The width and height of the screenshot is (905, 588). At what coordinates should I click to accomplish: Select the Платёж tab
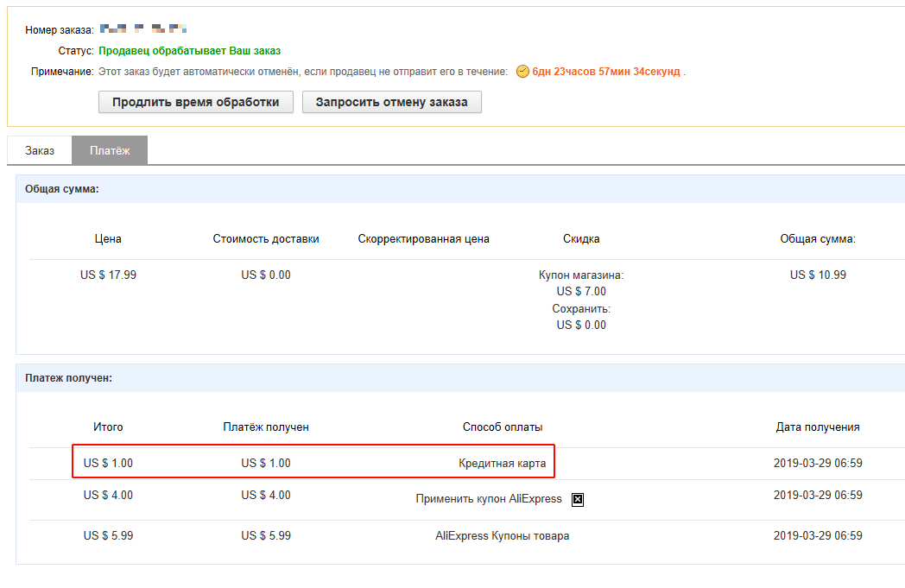pyautogui.click(x=110, y=150)
